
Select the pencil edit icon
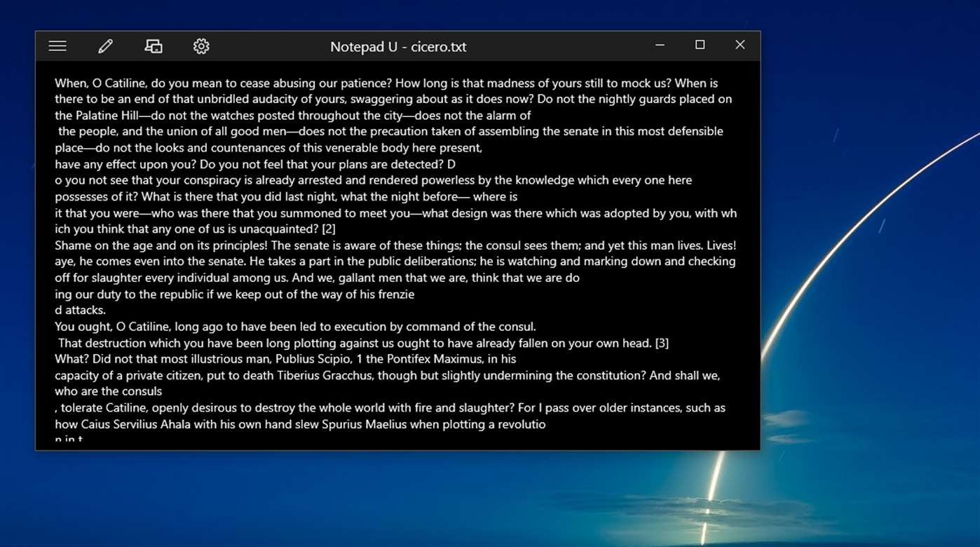(105, 46)
